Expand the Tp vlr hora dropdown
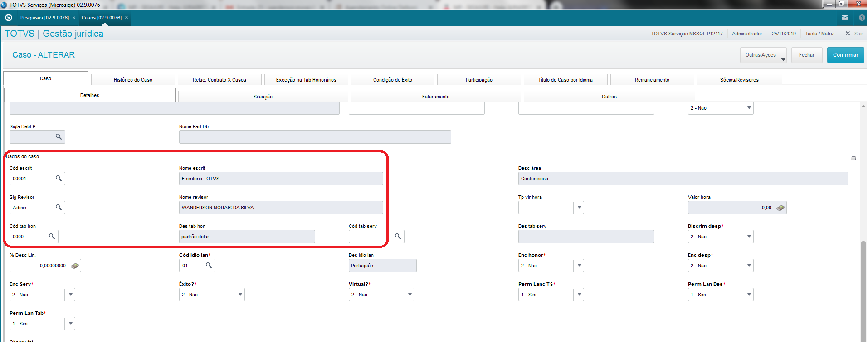Screen dimensions: 868x348 click(579, 208)
